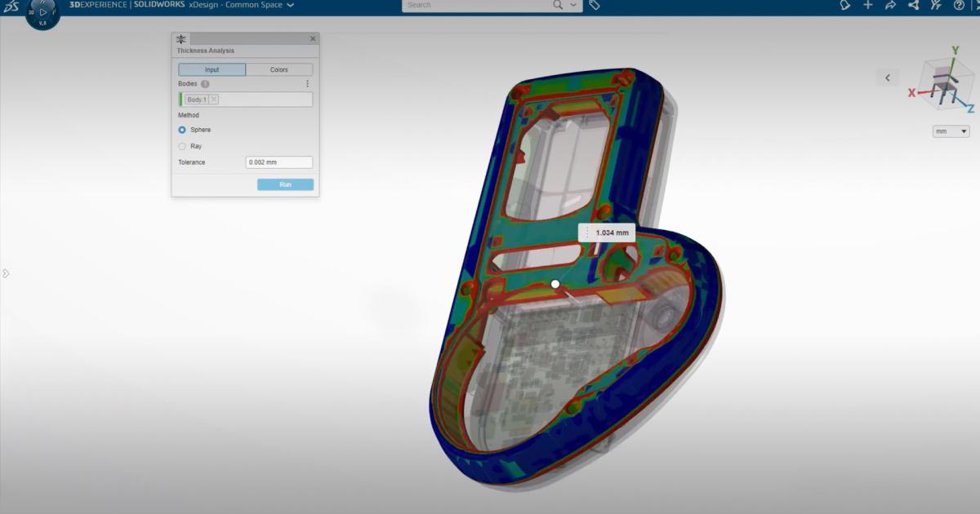Screen dimensions: 980x514
Task: Click the Bodies count badge
Action: tap(205, 84)
